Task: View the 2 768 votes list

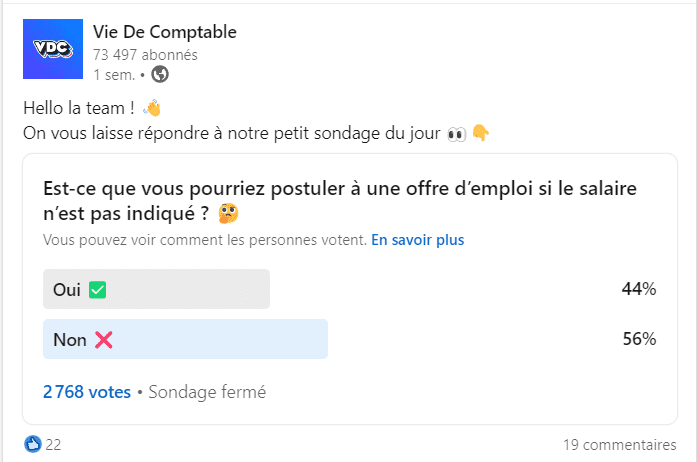Action: pos(87,392)
